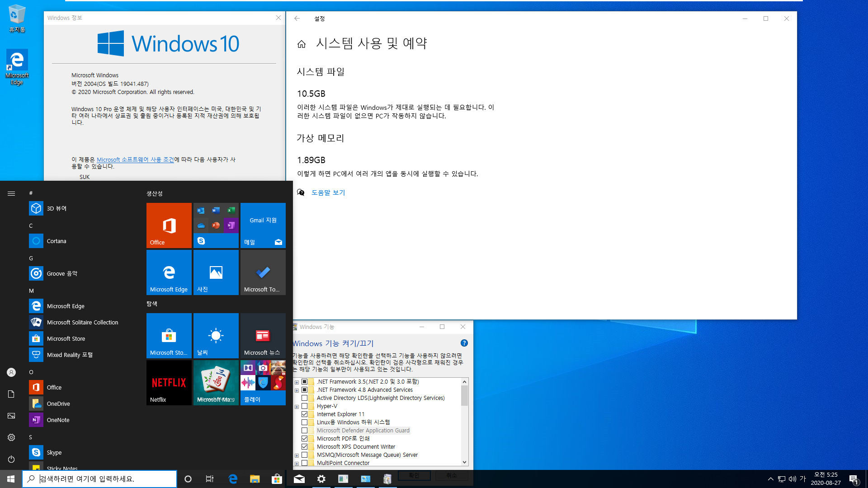The height and width of the screenshot is (488, 868).
Task: Open the 3D 뷰어 app entry
Action: pos(81,208)
